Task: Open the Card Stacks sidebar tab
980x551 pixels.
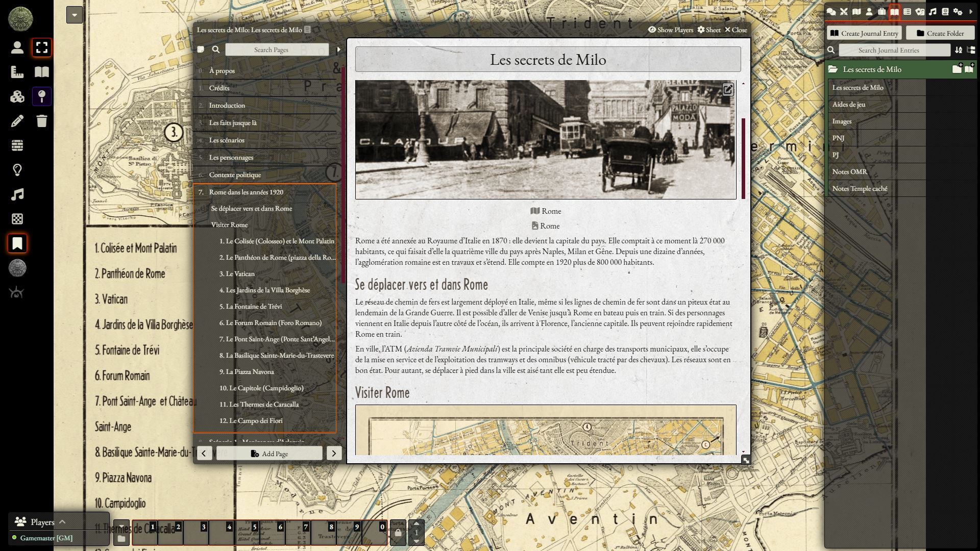Action: [920, 12]
